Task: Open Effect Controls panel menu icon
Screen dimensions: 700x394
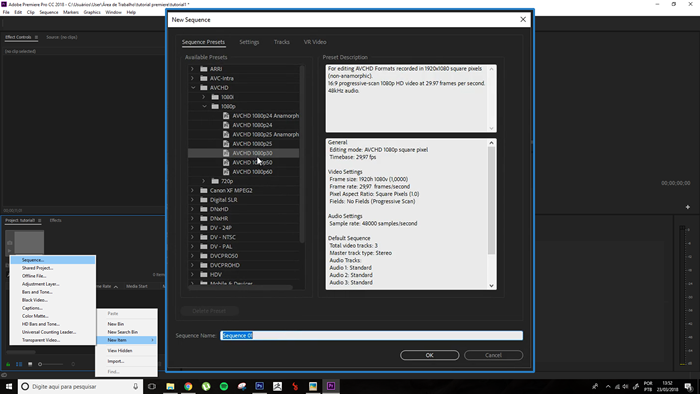Action: click(36, 37)
